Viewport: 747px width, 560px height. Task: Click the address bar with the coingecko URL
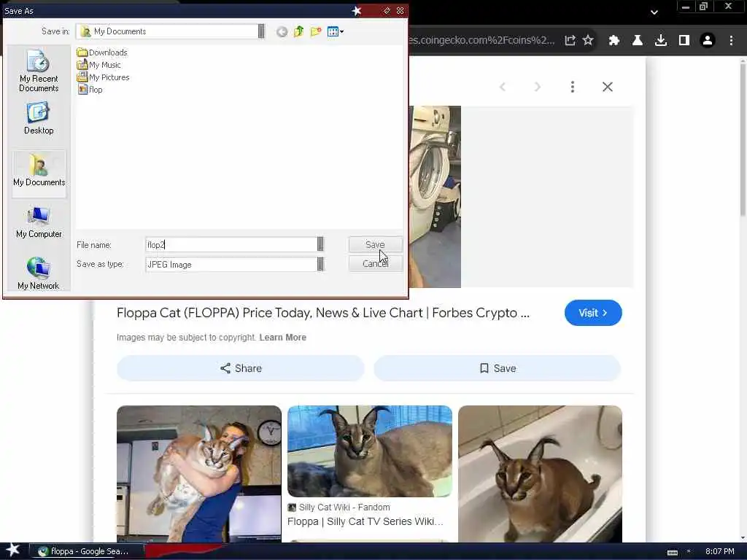[481, 41]
